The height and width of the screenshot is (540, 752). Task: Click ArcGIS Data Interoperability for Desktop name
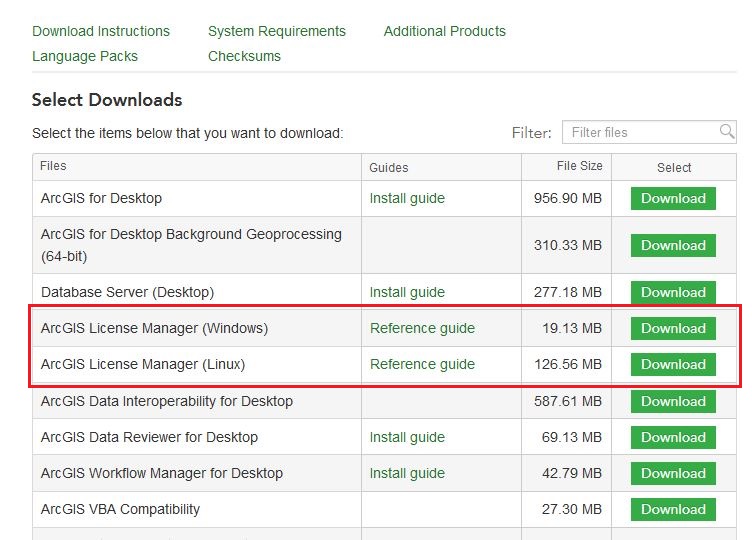pos(167,401)
